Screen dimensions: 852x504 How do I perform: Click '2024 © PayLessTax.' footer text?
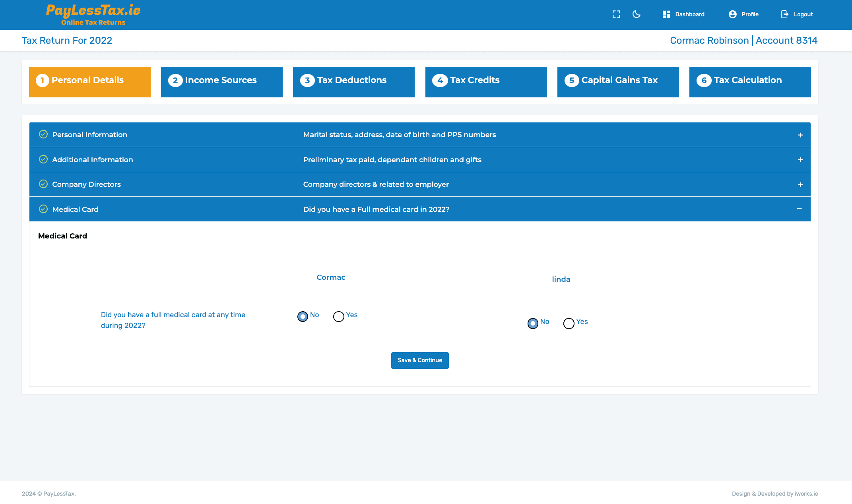(49, 494)
